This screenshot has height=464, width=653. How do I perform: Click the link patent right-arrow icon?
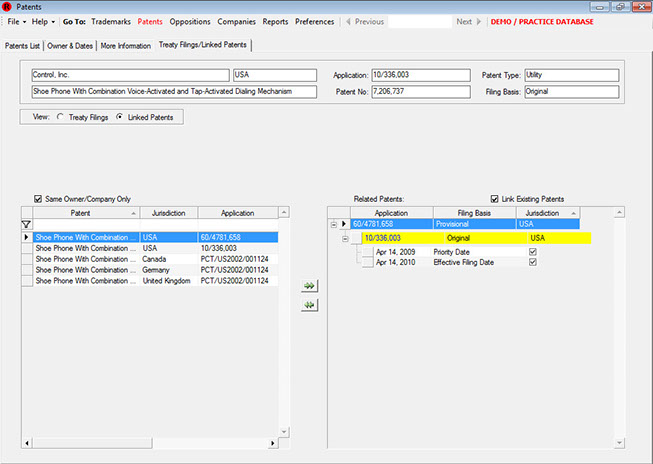tap(309, 285)
